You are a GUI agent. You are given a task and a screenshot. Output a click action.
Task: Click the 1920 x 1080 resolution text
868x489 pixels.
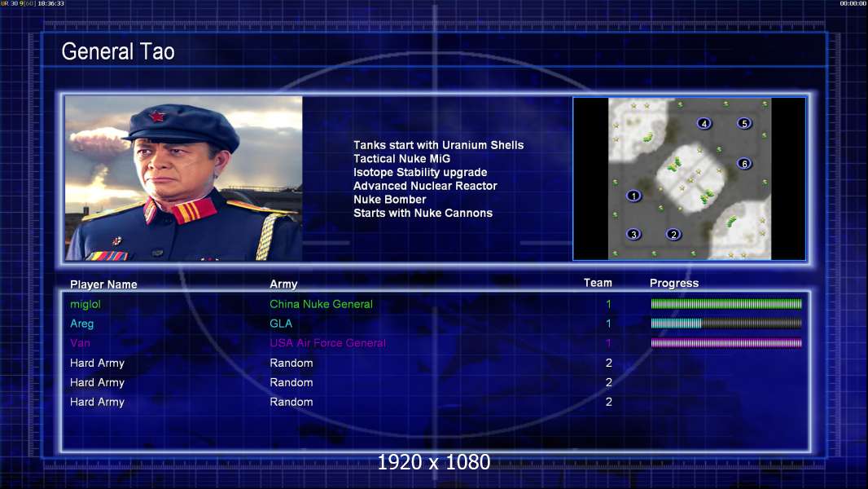click(x=434, y=462)
